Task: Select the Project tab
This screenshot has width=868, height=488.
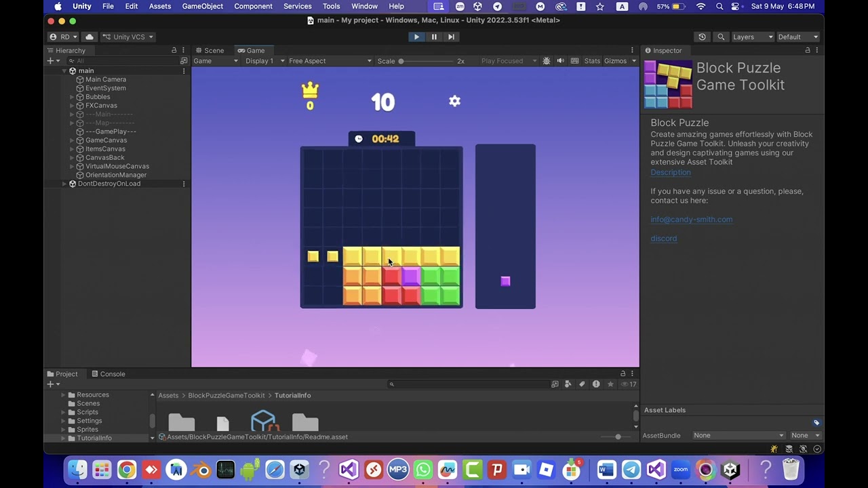Action: [x=62, y=374]
